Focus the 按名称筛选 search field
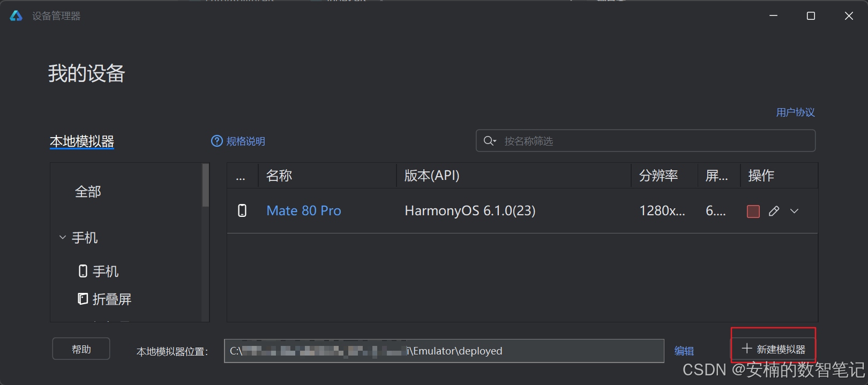Viewport: 868px width, 385px height. coord(646,141)
